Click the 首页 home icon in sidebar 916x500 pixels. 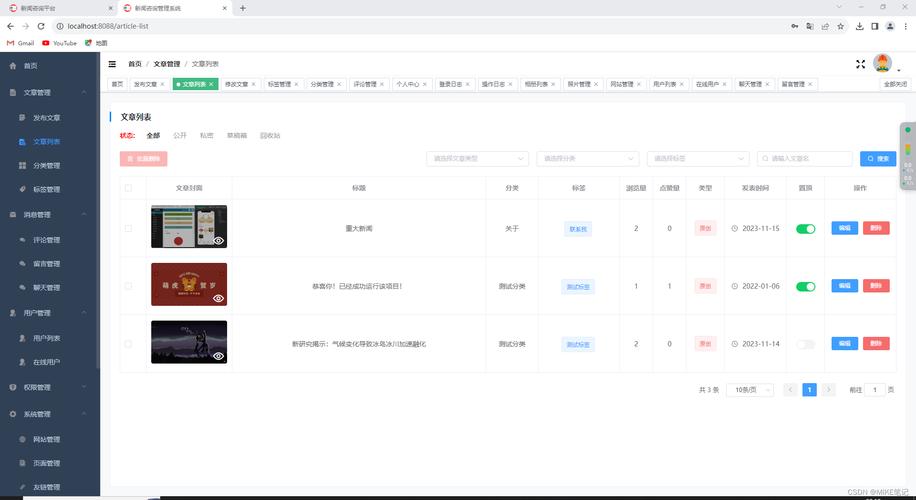point(13,66)
